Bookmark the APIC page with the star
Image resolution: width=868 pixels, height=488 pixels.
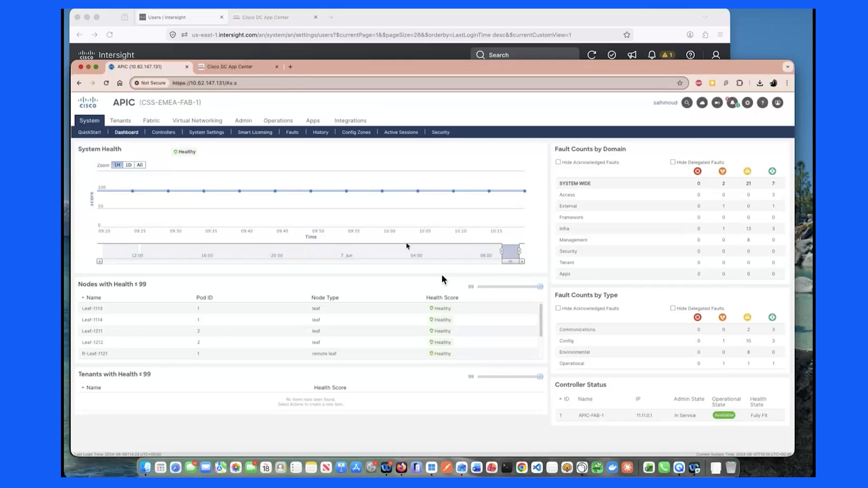point(679,83)
